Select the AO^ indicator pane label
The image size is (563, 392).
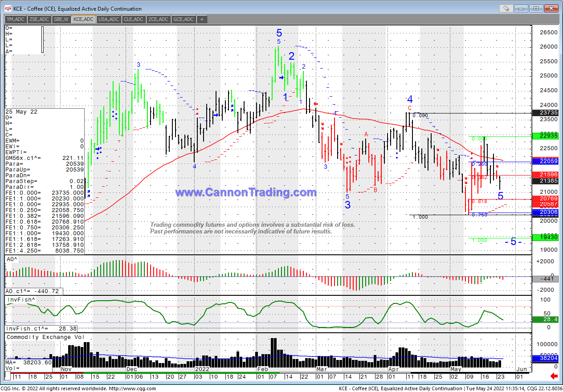[x=12, y=259]
